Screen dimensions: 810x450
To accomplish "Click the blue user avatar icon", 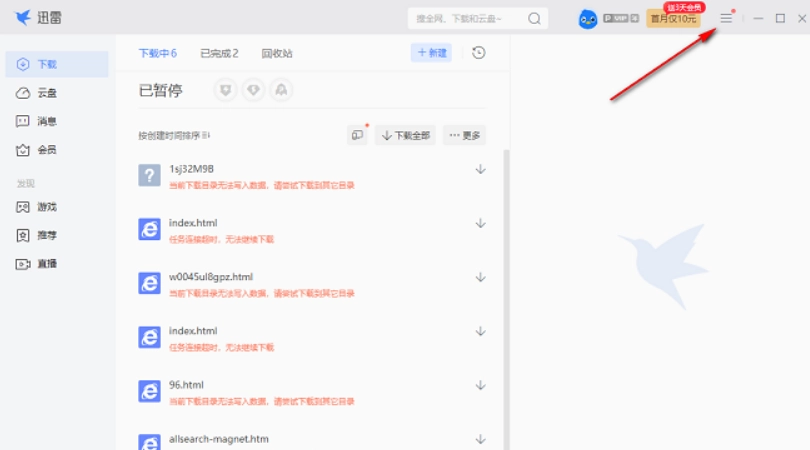I will click(x=588, y=19).
